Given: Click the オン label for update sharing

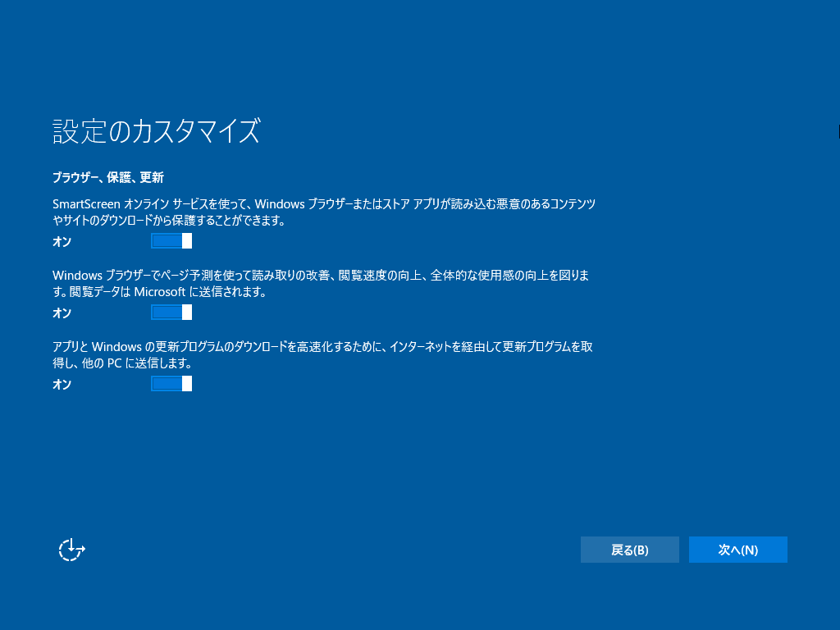Looking at the screenshot, I should point(62,384).
